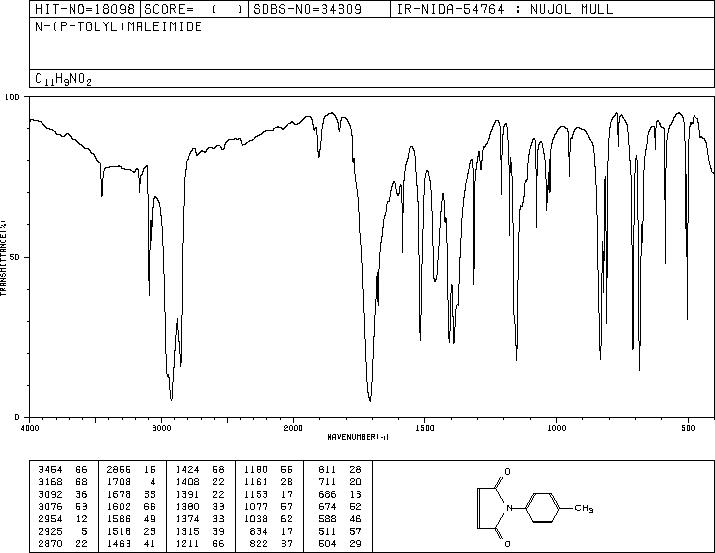The width and height of the screenshot is (715, 553).
Task: Click the TRANSMITTANCE(%) vertical axis title
Action: click(3, 258)
